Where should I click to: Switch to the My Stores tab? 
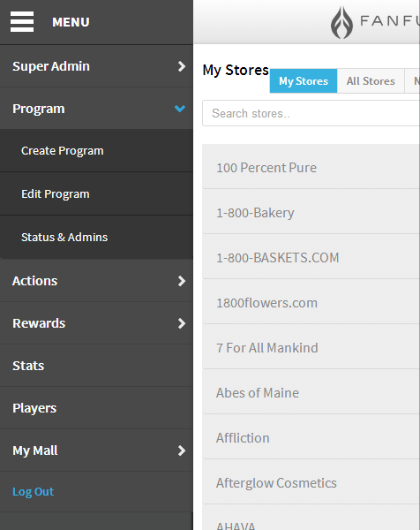coord(304,81)
